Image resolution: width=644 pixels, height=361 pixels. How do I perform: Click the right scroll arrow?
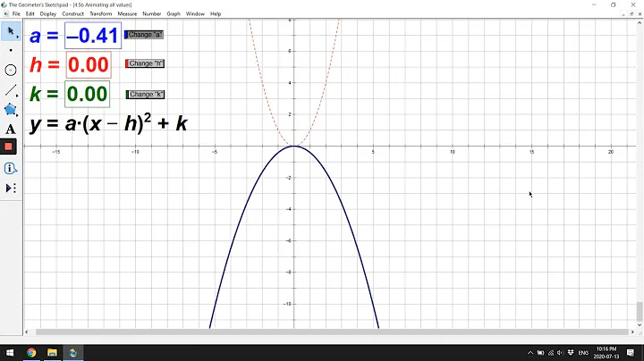click(x=632, y=332)
